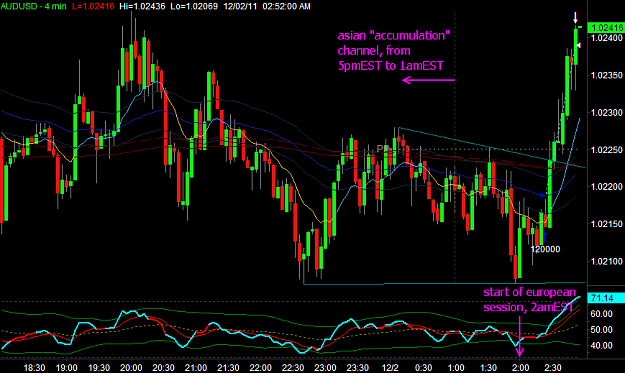This screenshot has height=373, width=625.
Task: Select the 1.02250 price axis label
Action: (x=607, y=150)
